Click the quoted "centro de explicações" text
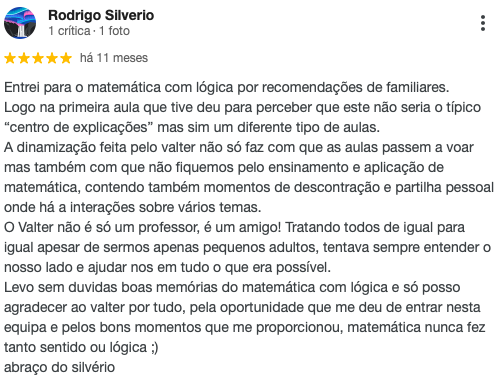 click(76, 128)
